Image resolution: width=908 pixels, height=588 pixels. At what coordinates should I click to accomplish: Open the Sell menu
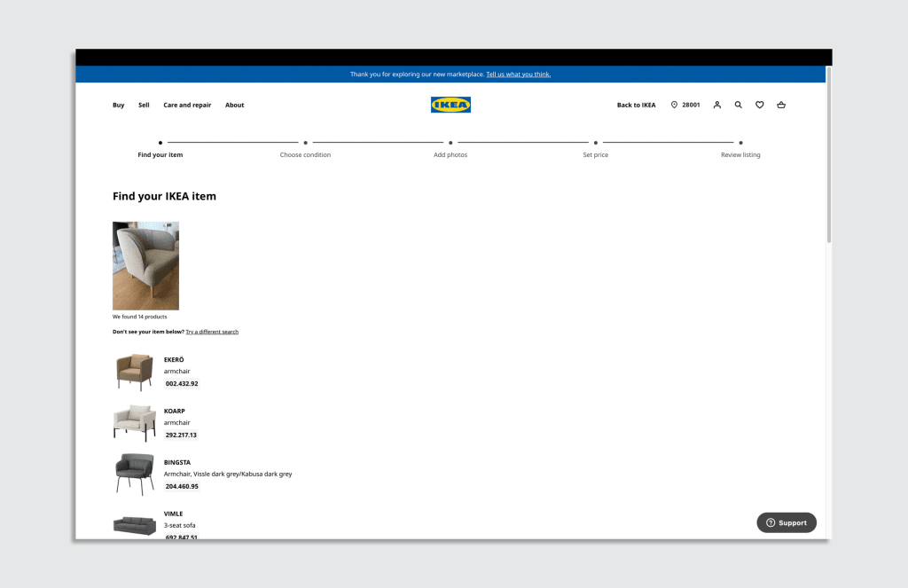144,105
